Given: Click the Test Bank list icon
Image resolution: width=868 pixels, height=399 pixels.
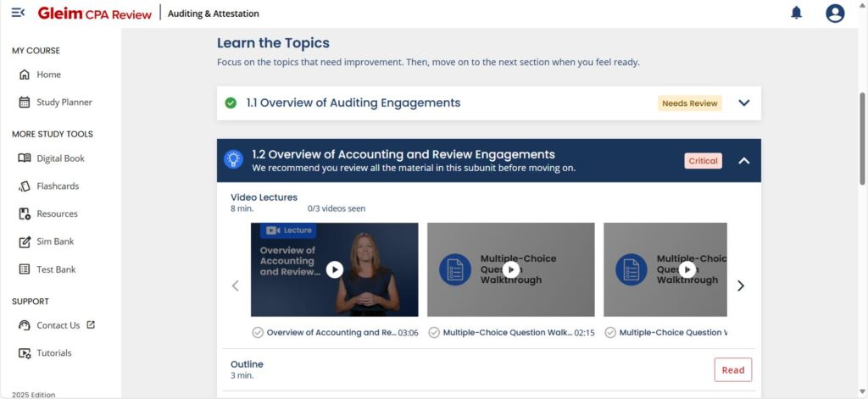Looking at the screenshot, I should (x=25, y=269).
